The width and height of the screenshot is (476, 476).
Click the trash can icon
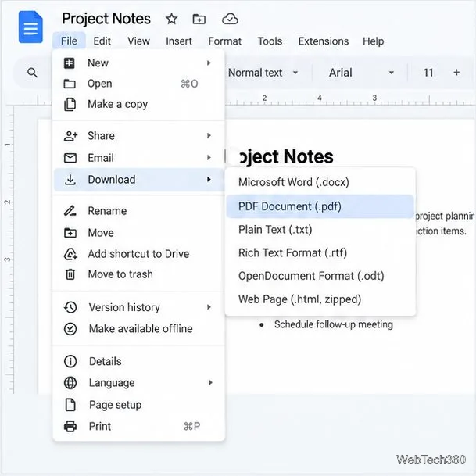coord(70,274)
